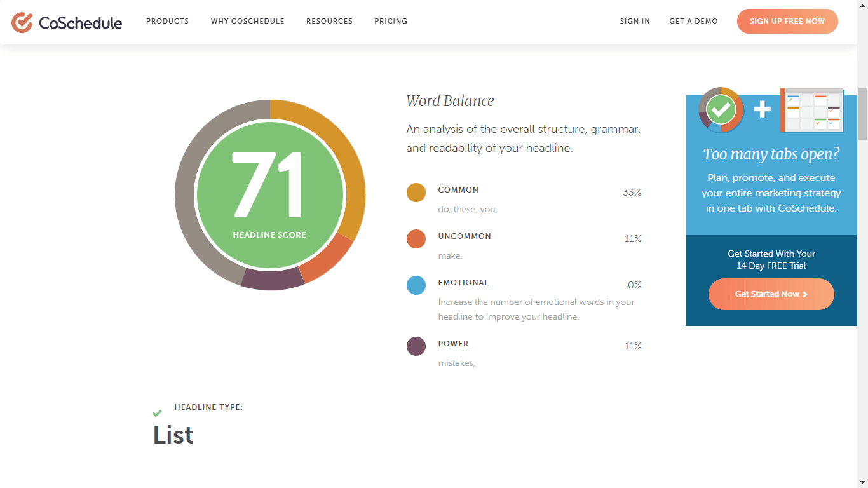Image resolution: width=868 pixels, height=488 pixels.
Task: Select the red-orange Uncommon color dot
Action: pos(416,239)
